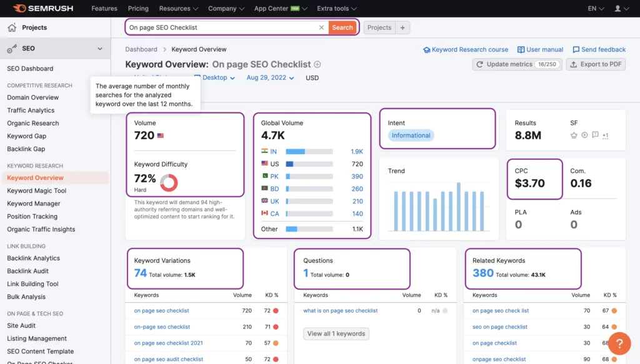Image resolution: width=640 pixels, height=364 pixels.
Task: Open Organic Traffic Insights
Action: pyautogui.click(x=41, y=229)
